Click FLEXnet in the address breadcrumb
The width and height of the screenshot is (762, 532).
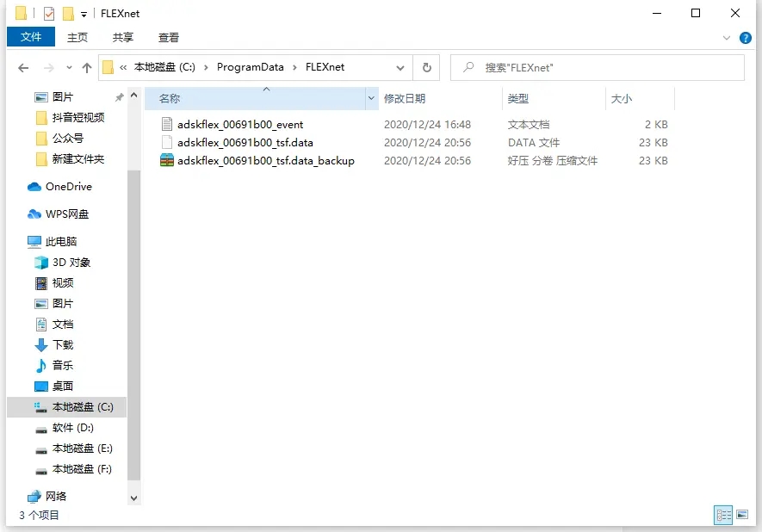click(325, 67)
